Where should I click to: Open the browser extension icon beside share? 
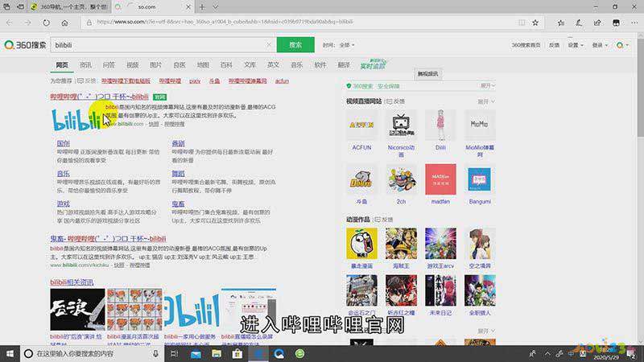(616, 23)
